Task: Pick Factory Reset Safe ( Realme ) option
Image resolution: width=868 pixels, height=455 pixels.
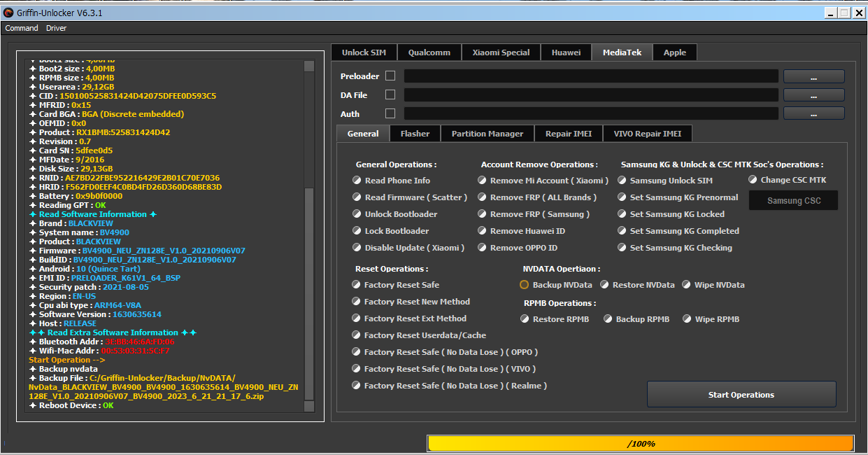Action: [450, 386]
